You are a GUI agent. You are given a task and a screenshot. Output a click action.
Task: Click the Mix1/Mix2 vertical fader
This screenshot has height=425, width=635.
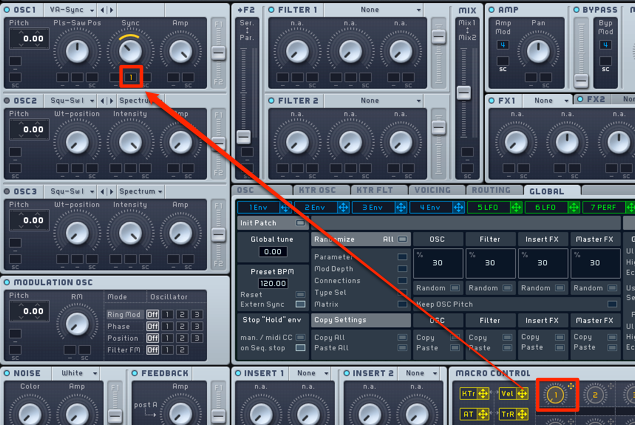point(464,93)
